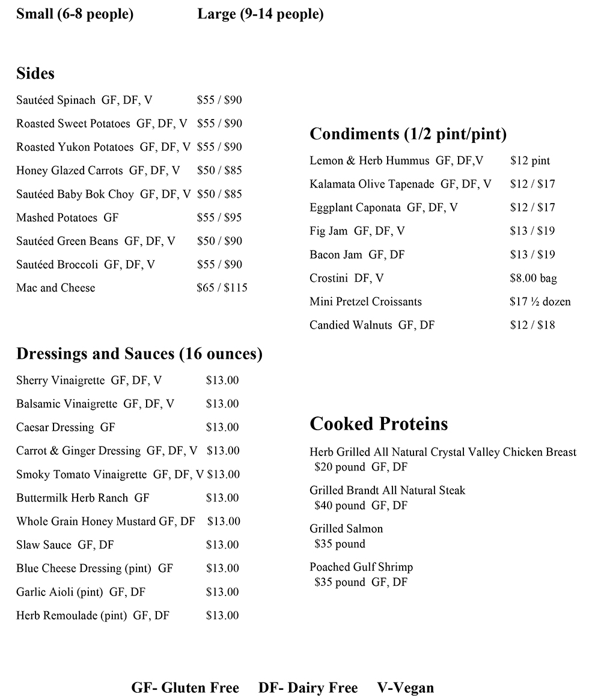Image resolution: width=601 pixels, height=700 pixels.
Task: Select the Buttermilk Herb Ranch dressing
Action: pos(72,498)
